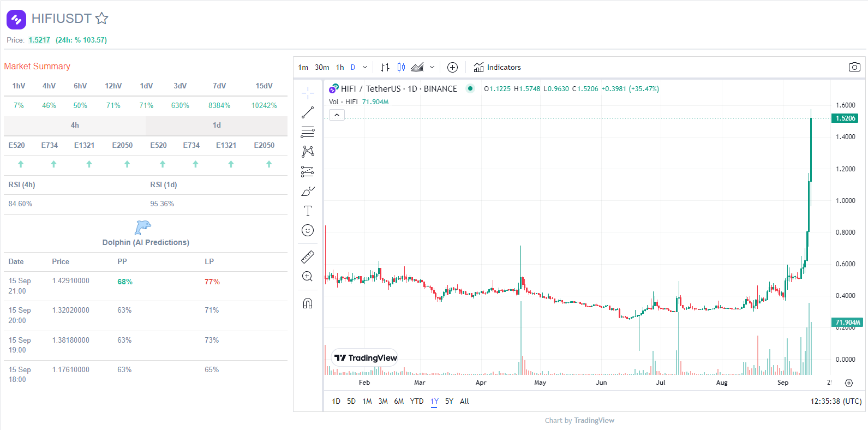Set chart range to YTD
The height and width of the screenshot is (430, 868).
point(417,401)
